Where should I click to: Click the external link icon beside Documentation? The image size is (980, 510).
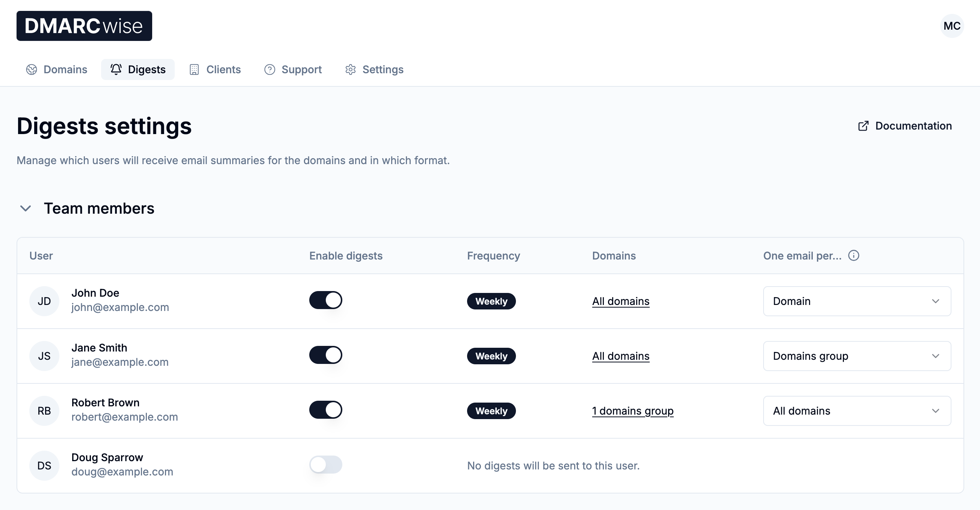click(864, 125)
